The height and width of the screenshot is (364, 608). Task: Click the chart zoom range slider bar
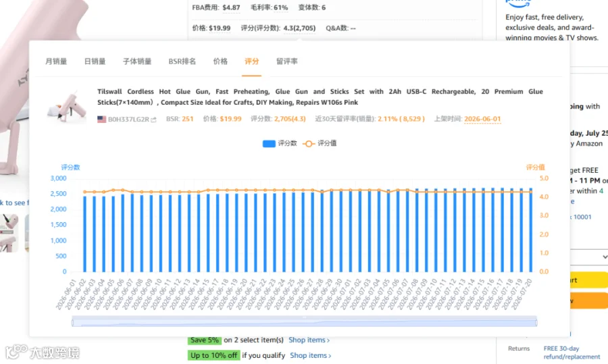(x=305, y=321)
